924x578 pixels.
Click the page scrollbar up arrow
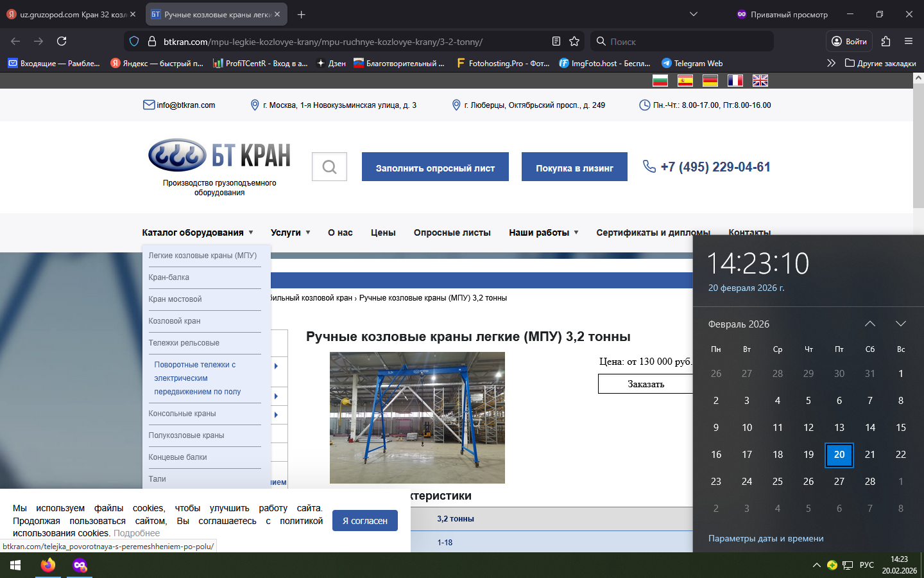(x=918, y=78)
